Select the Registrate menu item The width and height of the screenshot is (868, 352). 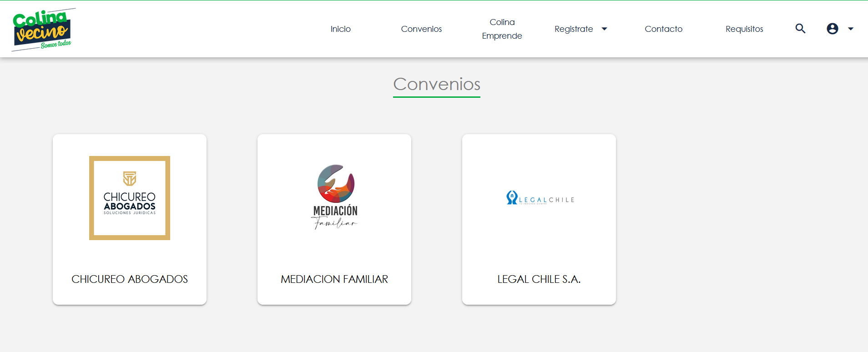[574, 29]
